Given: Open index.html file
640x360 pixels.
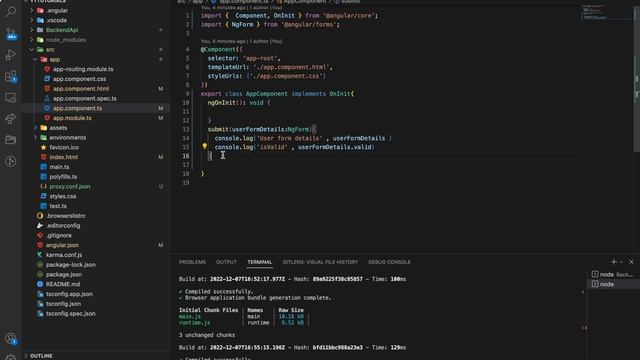Looking at the screenshot, I should pyautogui.click(x=63, y=157).
